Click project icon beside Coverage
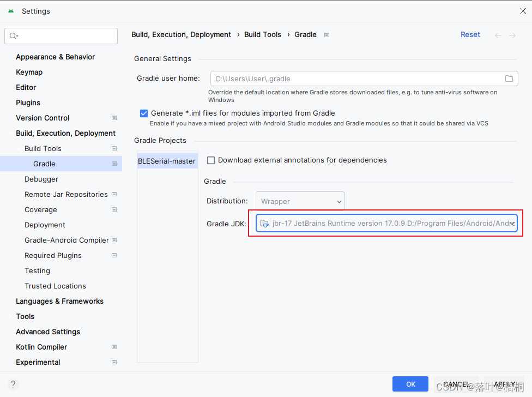532x397 pixels. [x=114, y=210]
